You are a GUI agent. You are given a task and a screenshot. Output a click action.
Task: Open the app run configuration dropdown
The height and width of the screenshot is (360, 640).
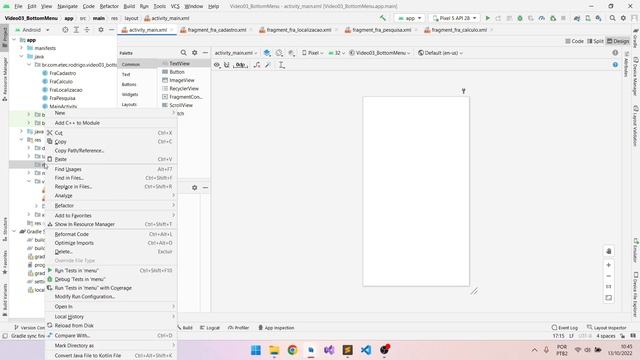[x=409, y=18]
